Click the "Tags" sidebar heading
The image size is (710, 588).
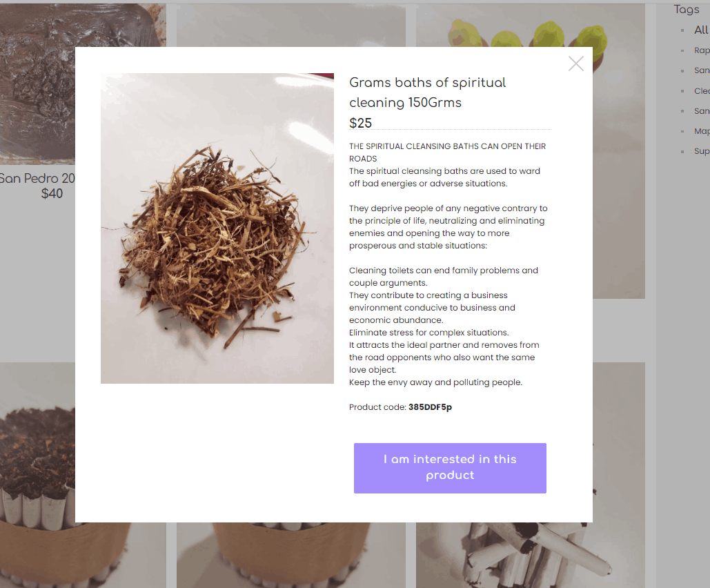coord(687,10)
